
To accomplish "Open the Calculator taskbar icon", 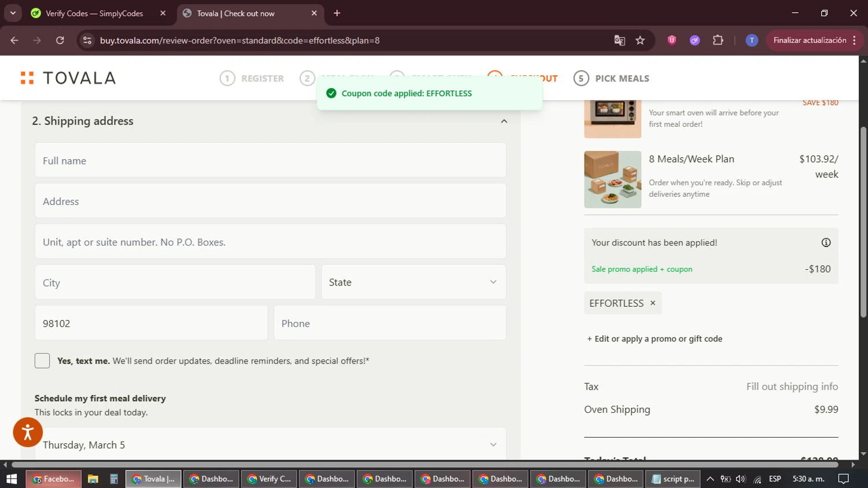I will [114, 479].
